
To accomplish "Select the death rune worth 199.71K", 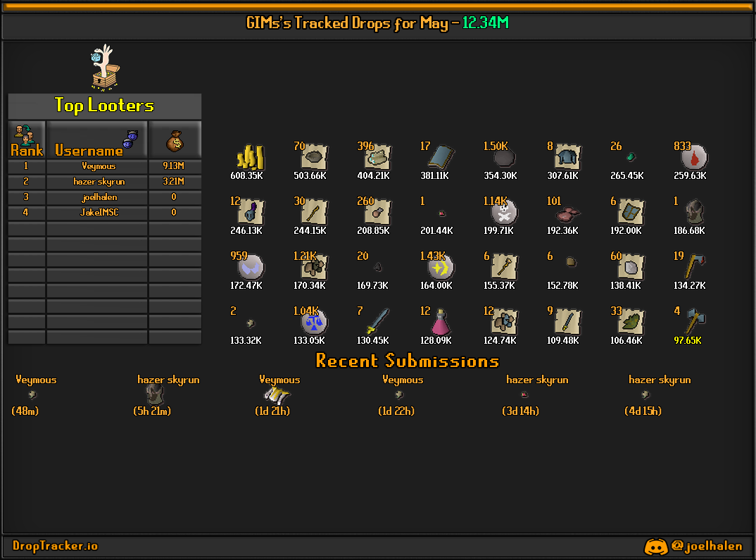I will coord(504,213).
